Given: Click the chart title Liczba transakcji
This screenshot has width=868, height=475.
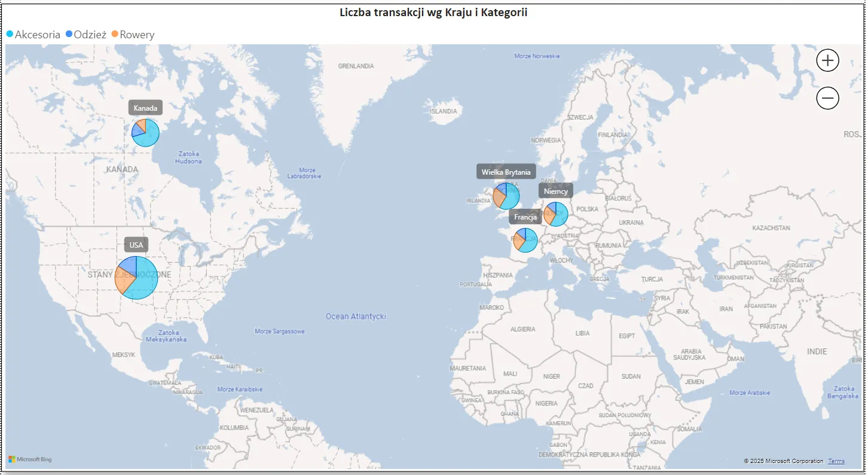Looking at the screenshot, I should [x=433, y=13].
